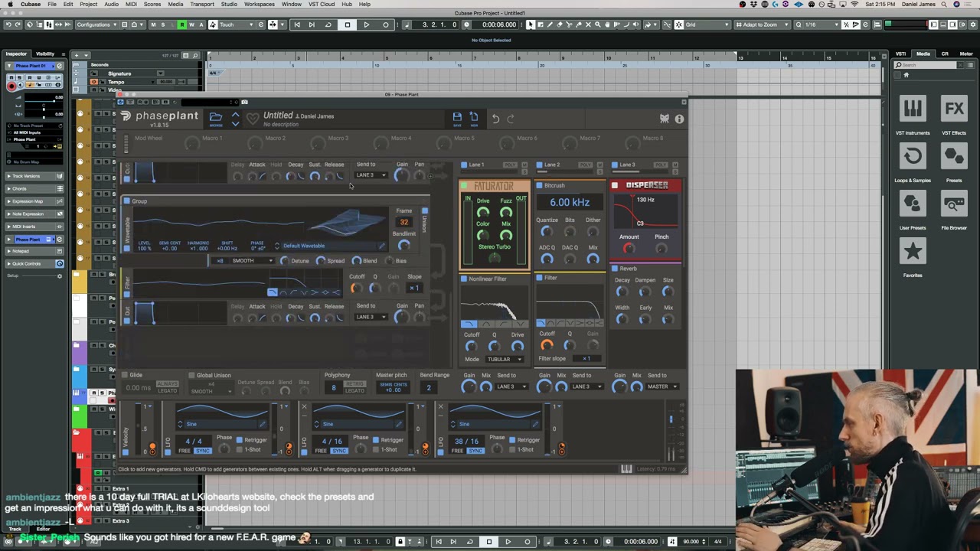Open the File menu

pyautogui.click(x=51, y=5)
